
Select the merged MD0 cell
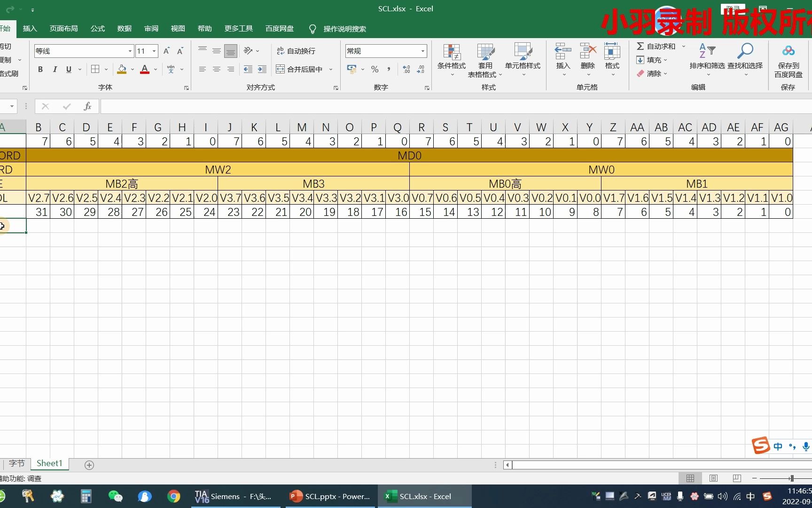click(409, 155)
